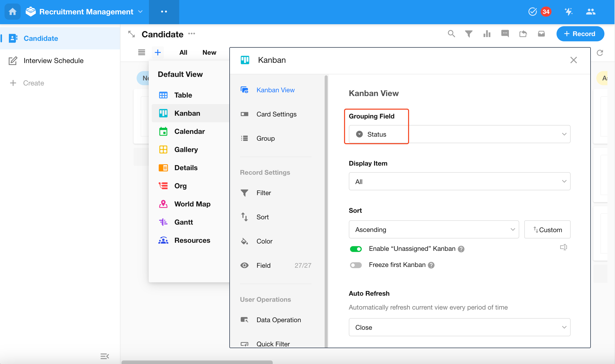Select Kanban view type
This screenshot has width=615, height=364.
pyautogui.click(x=191, y=113)
